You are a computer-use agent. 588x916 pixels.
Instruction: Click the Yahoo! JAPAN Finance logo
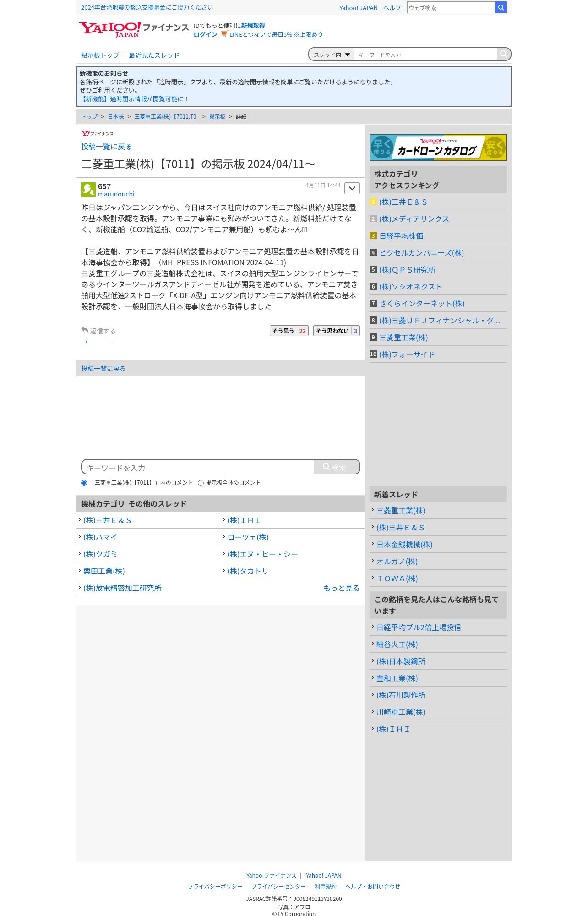pos(133,29)
